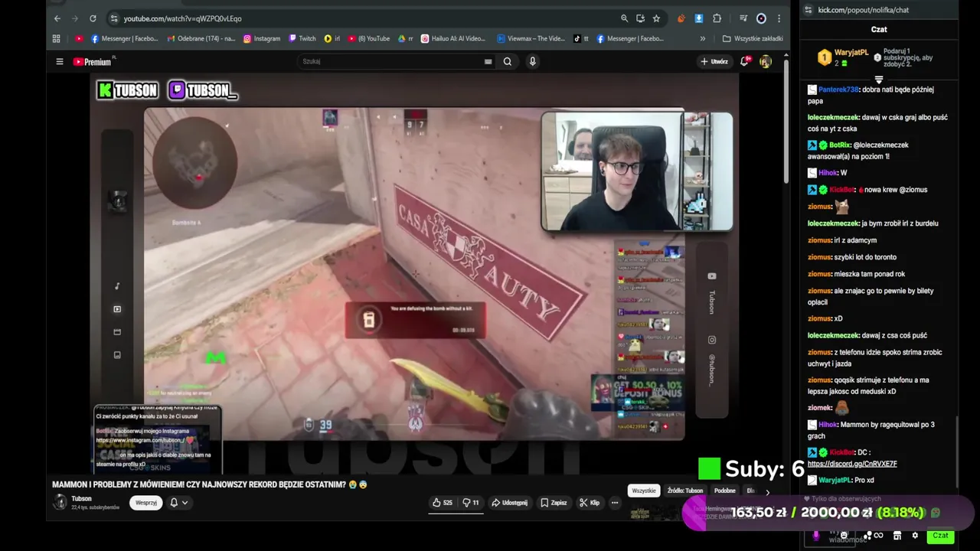Open the more actions ellipsis under the video

(x=615, y=503)
